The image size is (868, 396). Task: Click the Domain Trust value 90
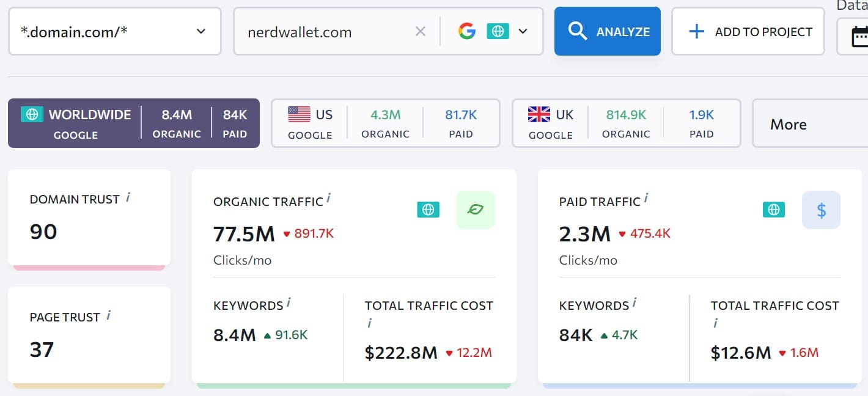[x=43, y=232]
